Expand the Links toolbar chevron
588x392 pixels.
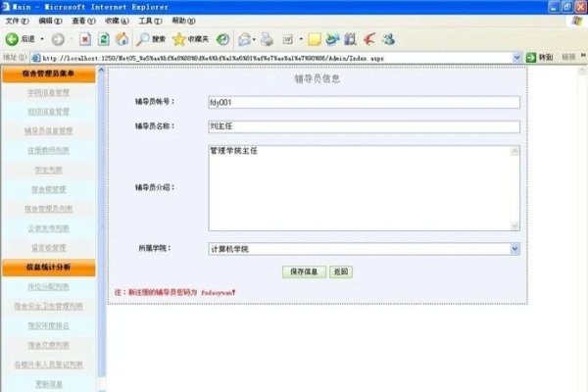tap(583, 56)
